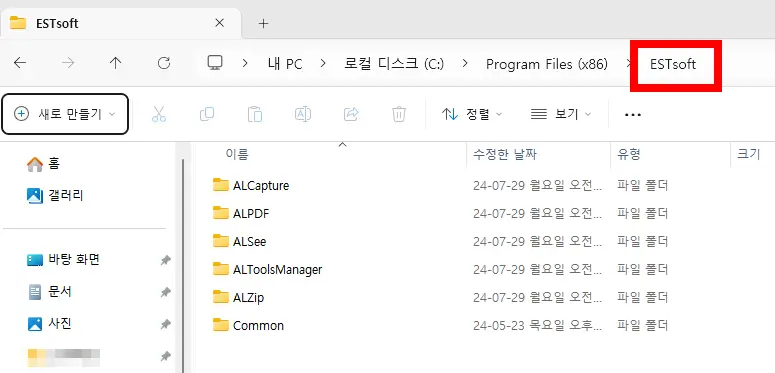Go back with the left arrow
The height and width of the screenshot is (373, 775).
coord(20,63)
